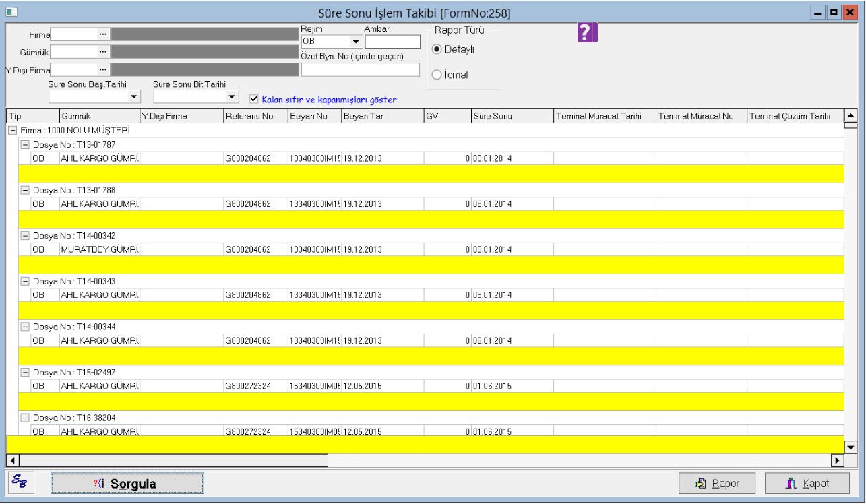
Task: Toggle Kalan sıfır ve kapanmışları göster checkbox
Action: [253, 99]
